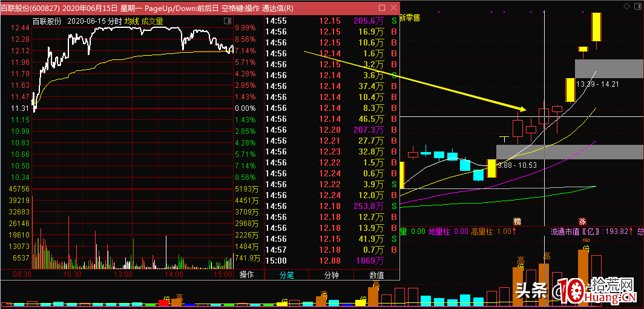Select the 14:57 tick row time

(x=276, y=250)
